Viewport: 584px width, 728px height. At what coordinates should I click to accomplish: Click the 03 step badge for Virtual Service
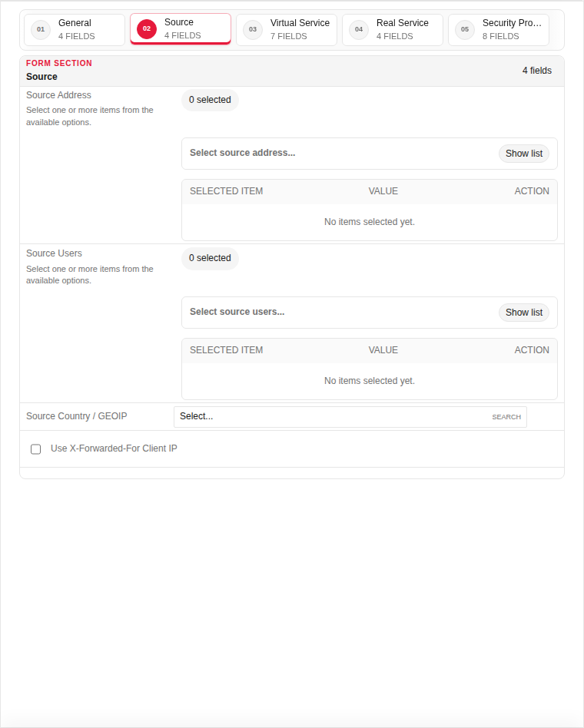pos(253,30)
